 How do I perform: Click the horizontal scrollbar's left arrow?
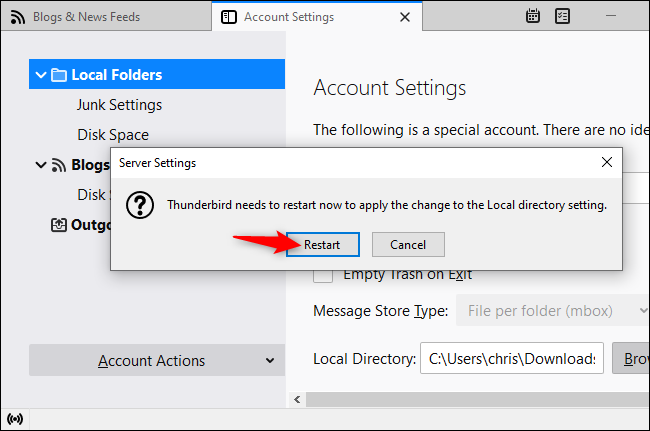click(x=296, y=398)
